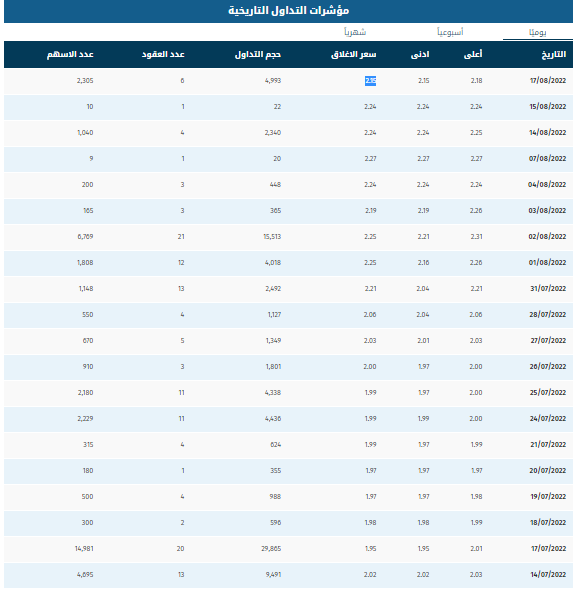The height and width of the screenshot is (595, 573).
Task: Switch to the أسبوعياً weekly tab
Action: coord(450,32)
